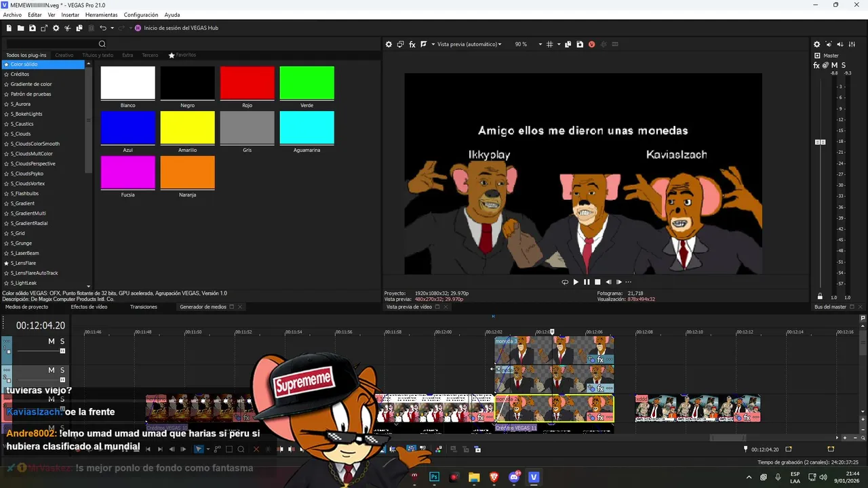This screenshot has height=488, width=868.
Task: Click the plug-in search magnifier icon
Action: [102, 44]
